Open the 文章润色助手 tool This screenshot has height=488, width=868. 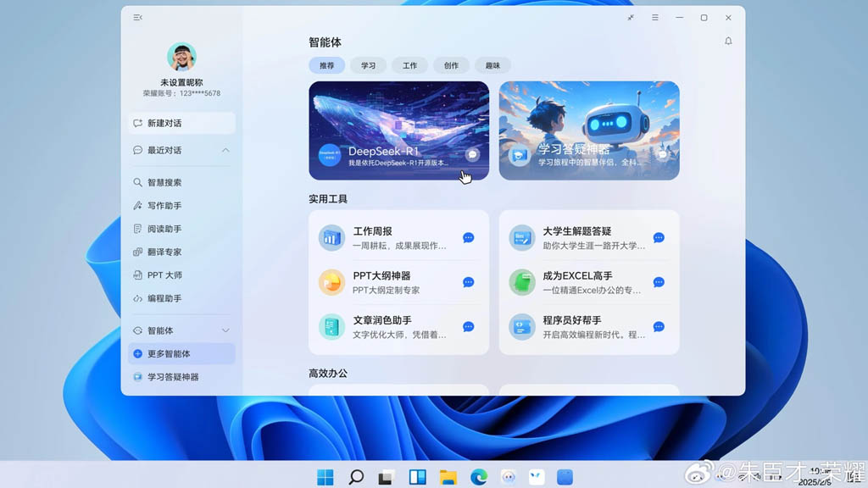tap(398, 326)
